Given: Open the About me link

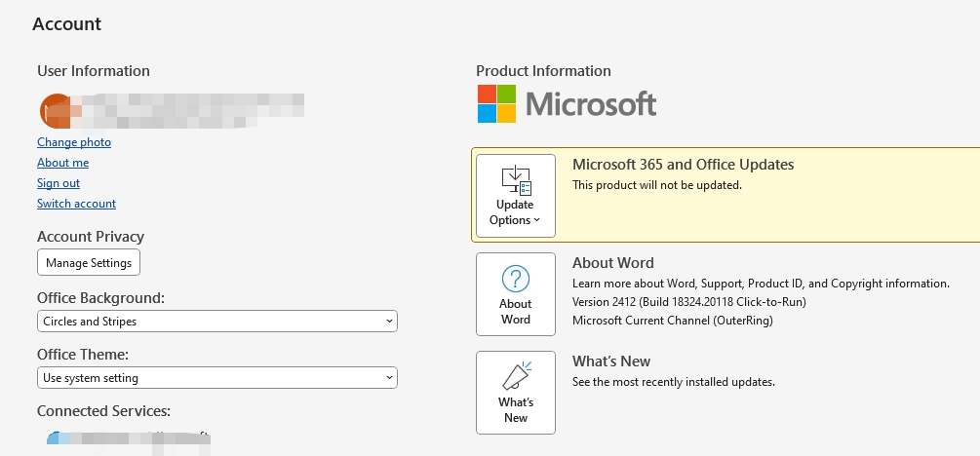Looking at the screenshot, I should click(x=62, y=163).
